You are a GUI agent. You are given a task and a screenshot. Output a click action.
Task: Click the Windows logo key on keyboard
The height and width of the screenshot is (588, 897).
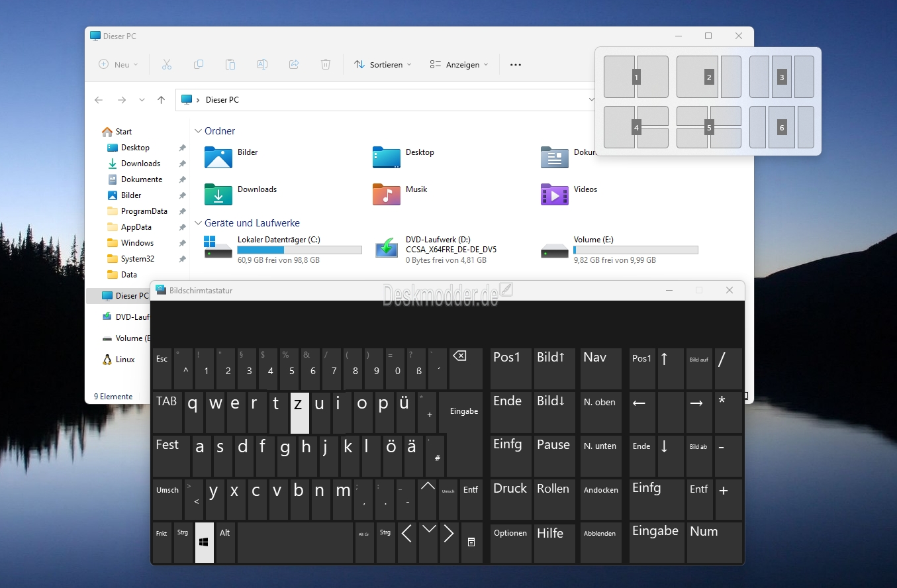(x=205, y=542)
